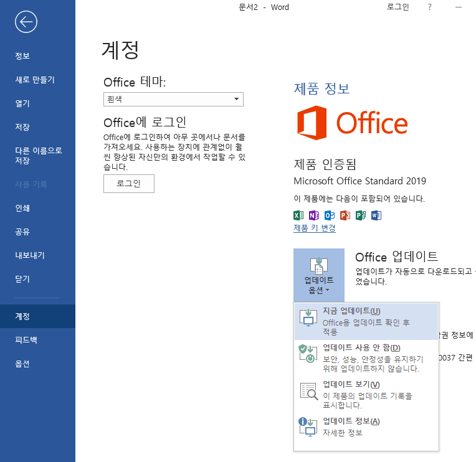Viewport: 476px width, 462px height.
Task: Click the Office logo image
Action: click(352, 123)
